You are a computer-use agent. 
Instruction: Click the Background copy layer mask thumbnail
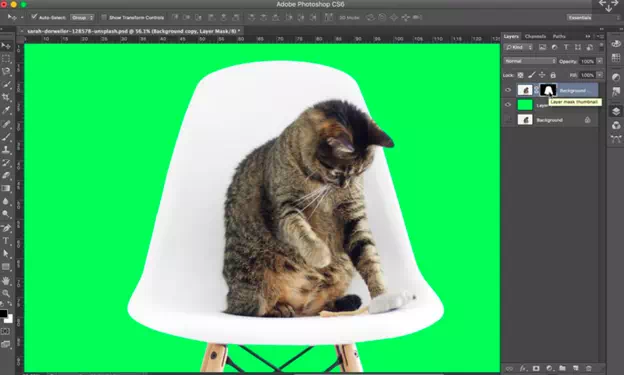coord(548,90)
